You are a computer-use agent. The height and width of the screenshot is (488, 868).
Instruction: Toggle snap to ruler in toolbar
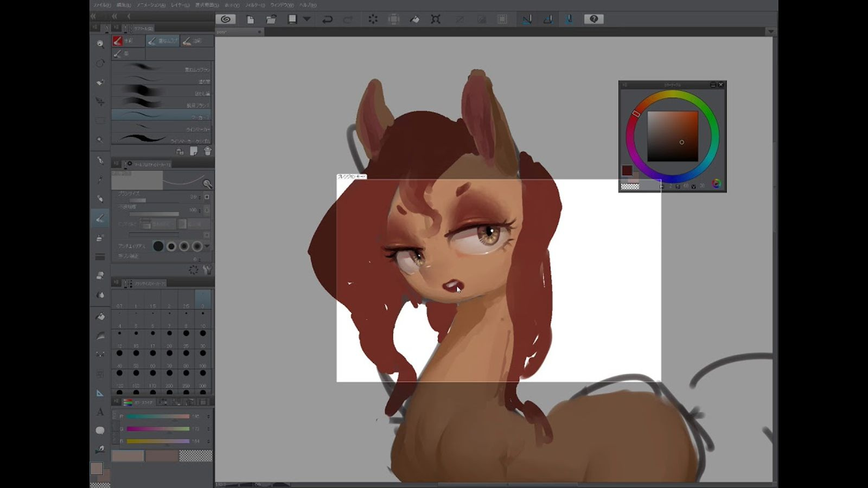point(526,19)
